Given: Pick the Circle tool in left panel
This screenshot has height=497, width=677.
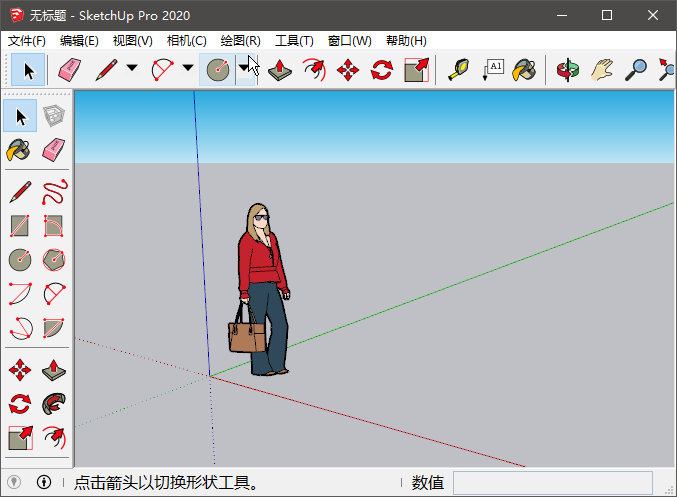Looking at the screenshot, I should click(x=20, y=260).
